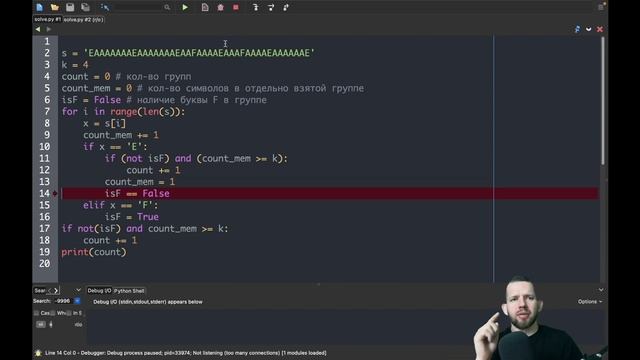640x360 pixels.
Task: Click the magnifier icon in the toolbar search
Action: 167,7
